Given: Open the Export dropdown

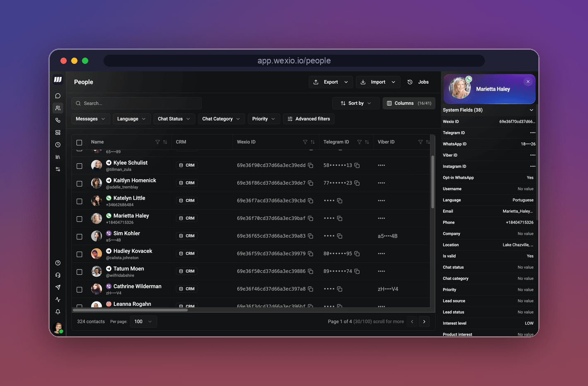Looking at the screenshot, I should [x=331, y=82].
